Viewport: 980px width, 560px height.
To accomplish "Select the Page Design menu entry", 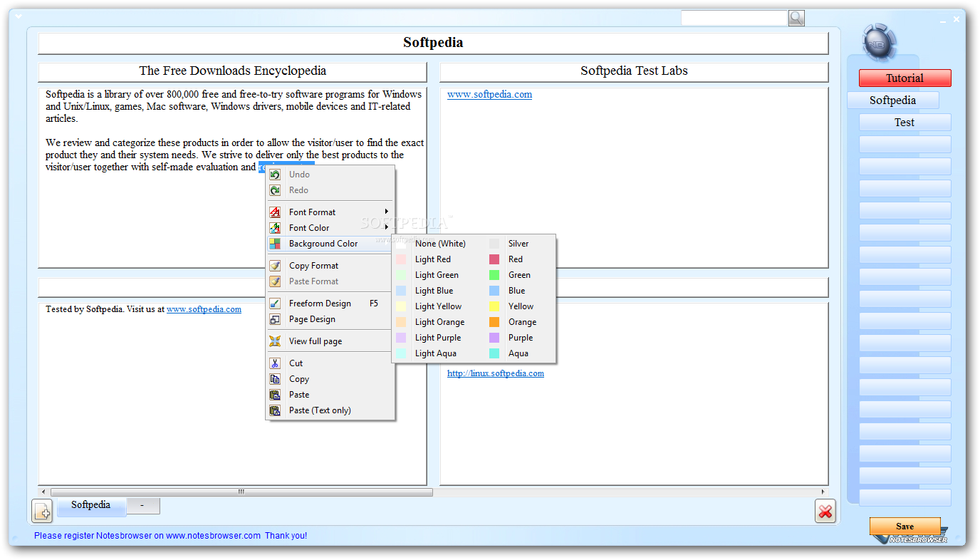I will (330, 319).
